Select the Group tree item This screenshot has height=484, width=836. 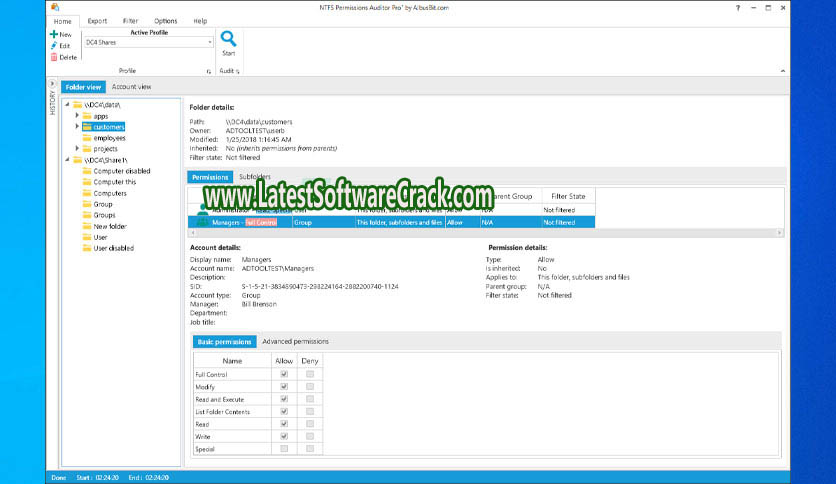coord(103,204)
